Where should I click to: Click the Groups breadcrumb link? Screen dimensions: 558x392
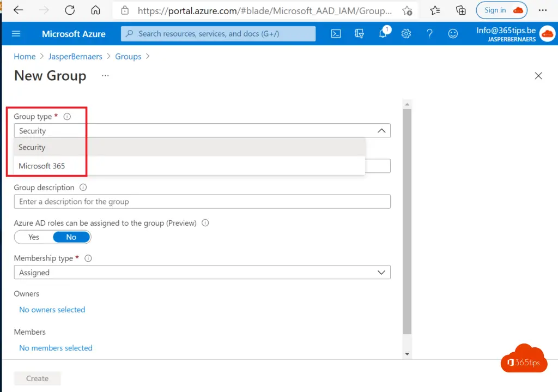click(128, 56)
